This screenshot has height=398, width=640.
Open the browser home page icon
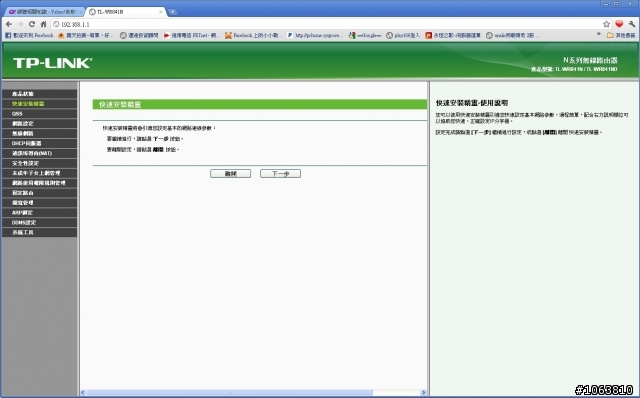point(43,24)
